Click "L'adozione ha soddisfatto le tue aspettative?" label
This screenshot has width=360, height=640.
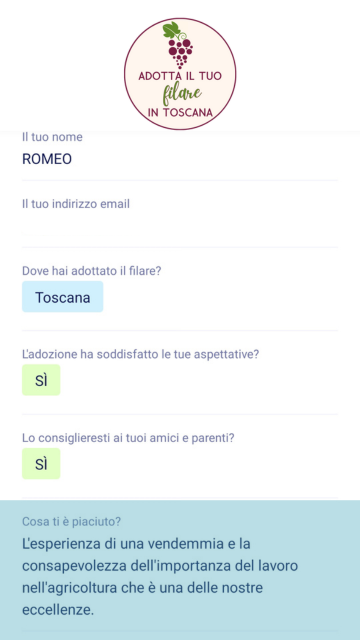141,354
